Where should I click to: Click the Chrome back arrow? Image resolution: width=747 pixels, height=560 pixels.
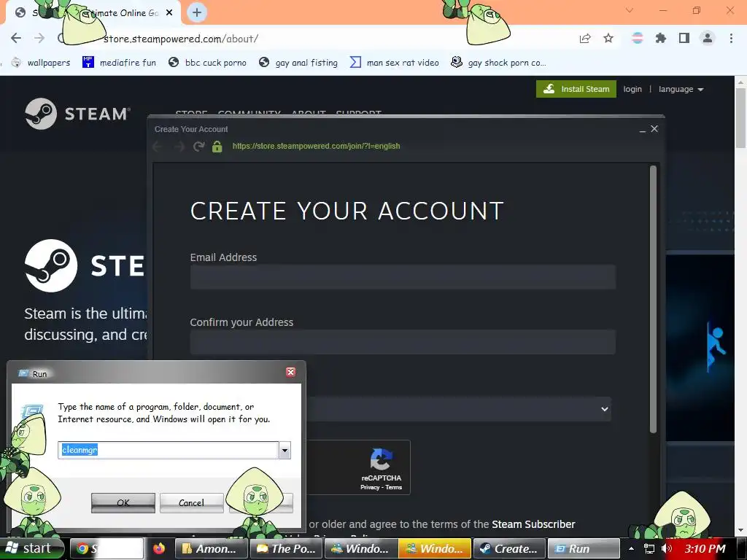[16, 38]
